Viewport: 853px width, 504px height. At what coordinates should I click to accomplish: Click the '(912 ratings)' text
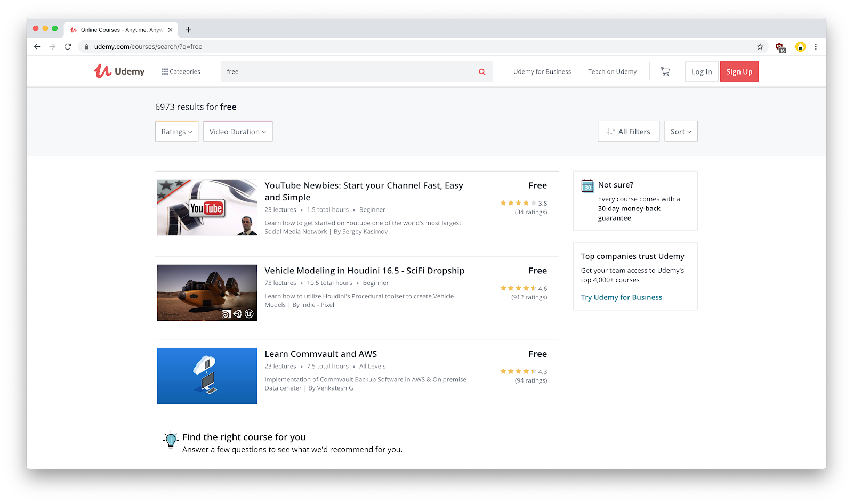click(x=529, y=297)
